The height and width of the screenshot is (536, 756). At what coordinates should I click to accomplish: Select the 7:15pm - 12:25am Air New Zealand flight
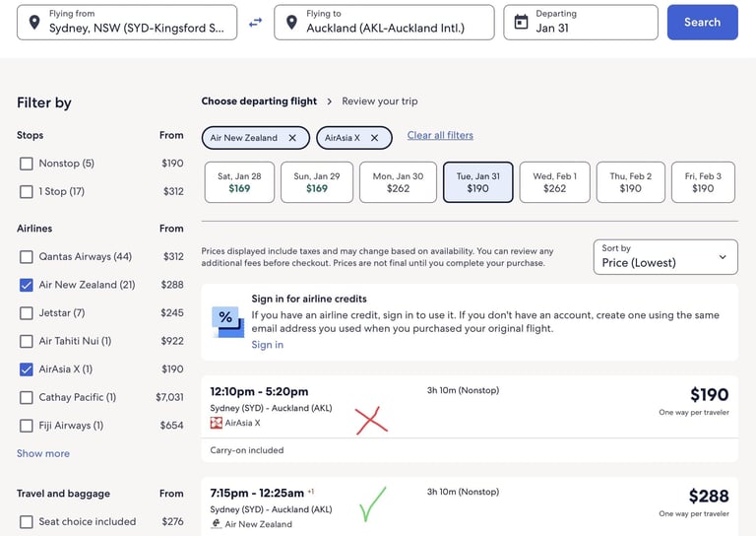470,506
